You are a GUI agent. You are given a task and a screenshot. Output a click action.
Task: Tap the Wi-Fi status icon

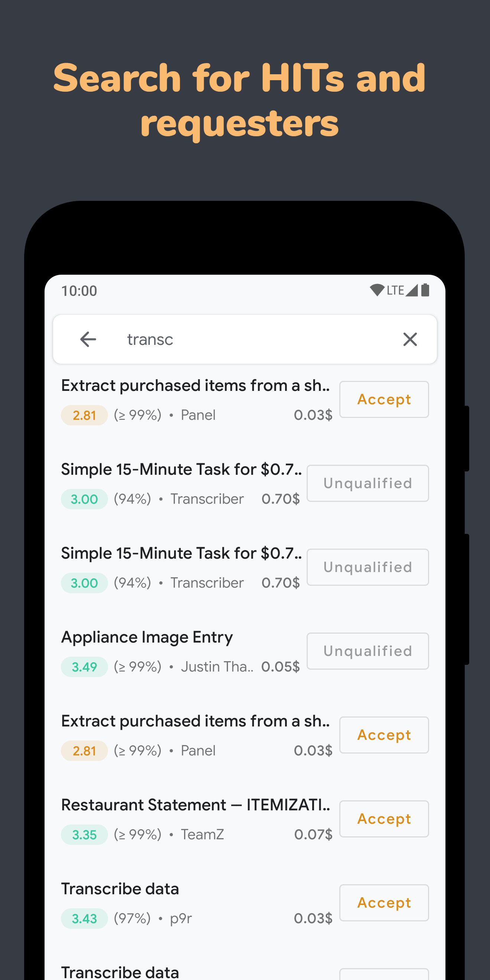(x=377, y=290)
